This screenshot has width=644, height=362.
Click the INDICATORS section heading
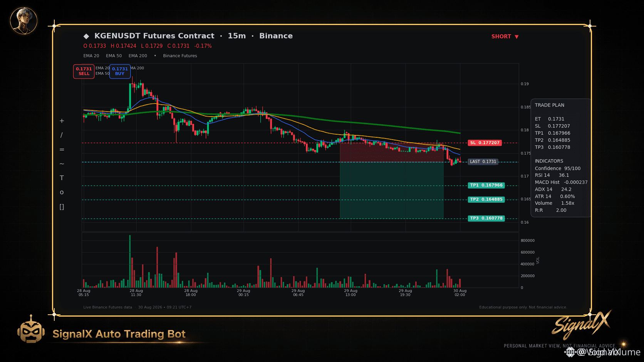point(549,161)
